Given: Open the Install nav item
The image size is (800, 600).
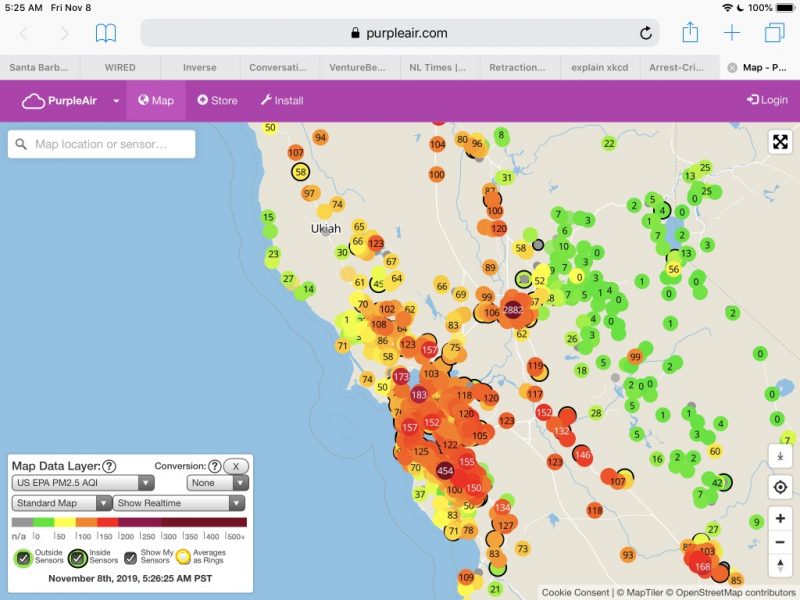Looking at the screenshot, I should tap(282, 101).
